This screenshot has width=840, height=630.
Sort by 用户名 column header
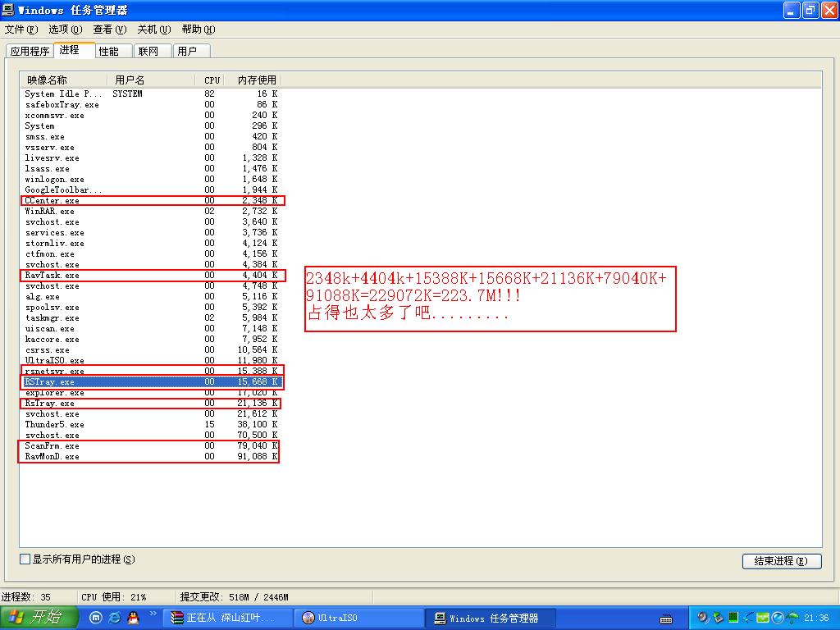(x=152, y=80)
